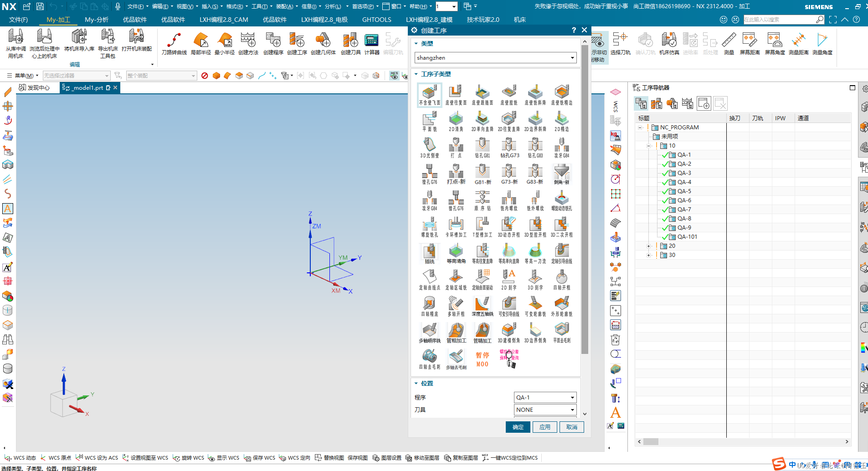Pick the 倒角-新 chamfer operation
The width and height of the screenshot is (868, 471).
pos(561,174)
